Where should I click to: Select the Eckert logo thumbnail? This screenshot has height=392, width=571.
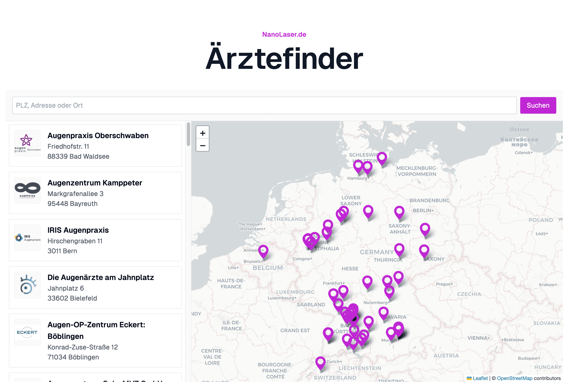28,332
